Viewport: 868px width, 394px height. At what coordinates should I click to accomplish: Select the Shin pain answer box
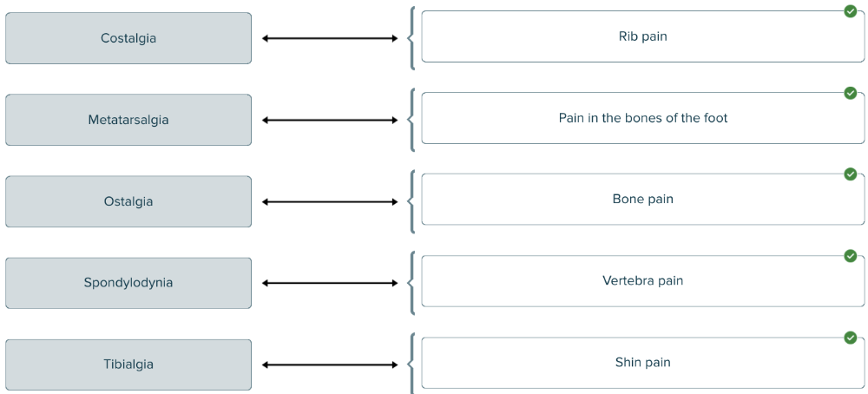pos(642,363)
